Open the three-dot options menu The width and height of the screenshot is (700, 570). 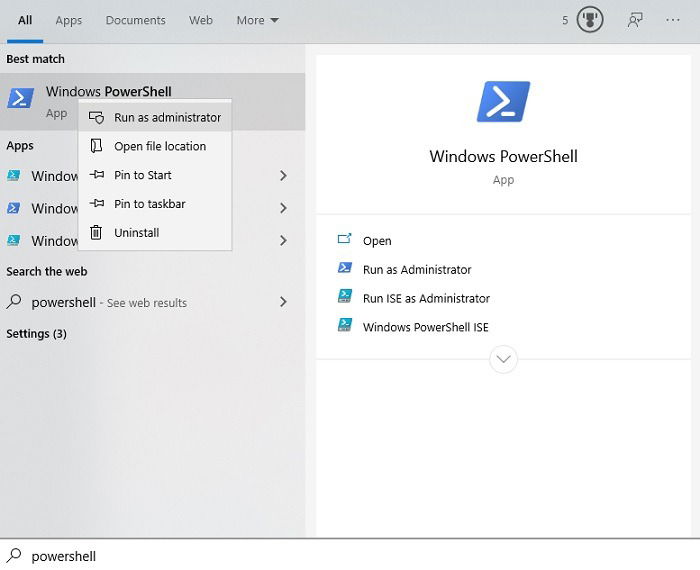click(x=672, y=20)
